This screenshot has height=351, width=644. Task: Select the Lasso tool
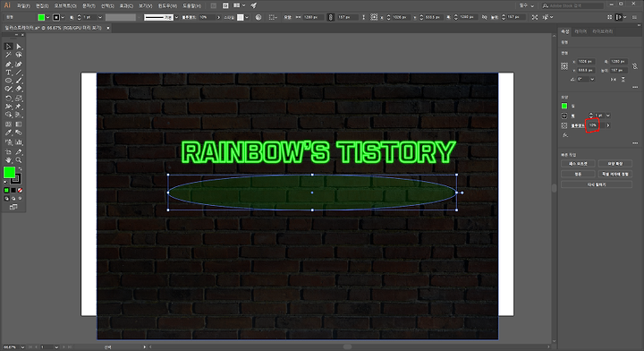coord(19,55)
